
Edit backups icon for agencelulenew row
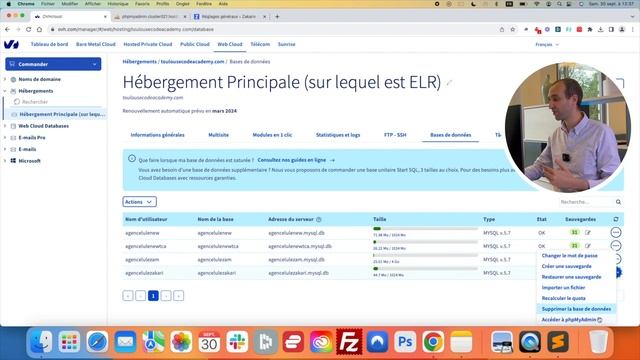(588, 233)
